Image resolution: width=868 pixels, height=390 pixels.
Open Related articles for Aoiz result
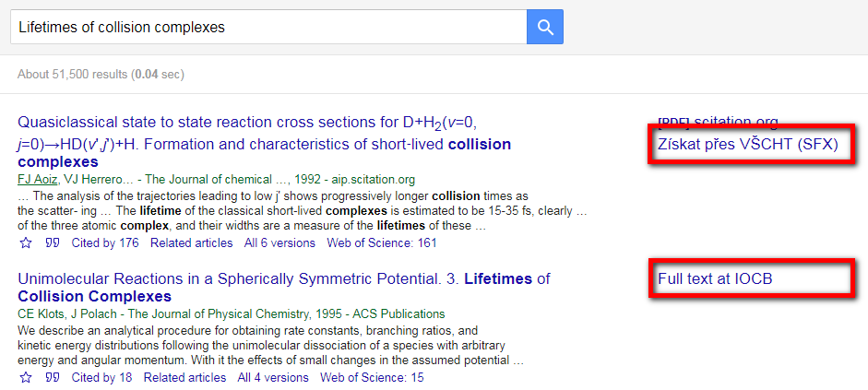coord(192,242)
